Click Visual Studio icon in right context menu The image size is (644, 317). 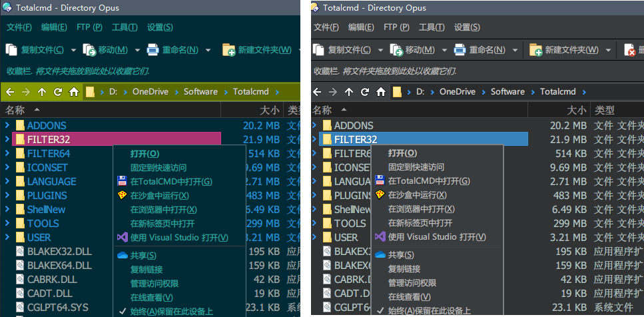[380, 237]
